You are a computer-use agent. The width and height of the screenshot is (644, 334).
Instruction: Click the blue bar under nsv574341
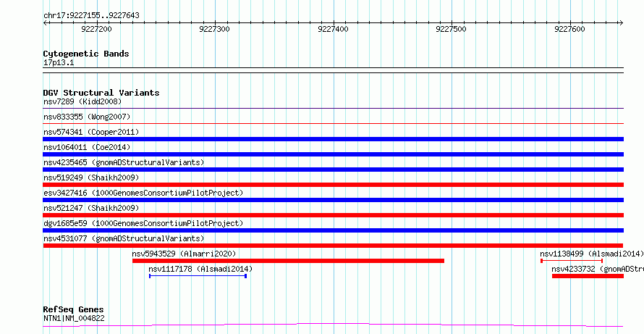point(333,139)
